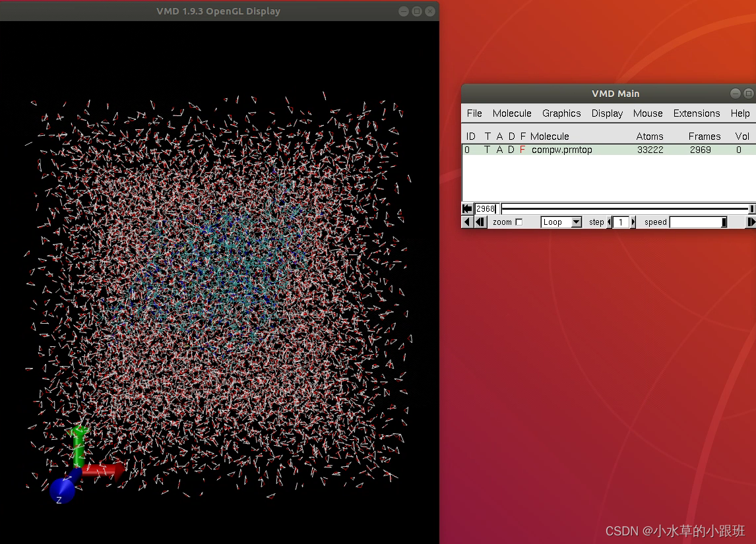Viewport: 756px width, 544px height.
Task: Toggle the Top (T) flag for compw.prmtop
Action: pos(488,150)
